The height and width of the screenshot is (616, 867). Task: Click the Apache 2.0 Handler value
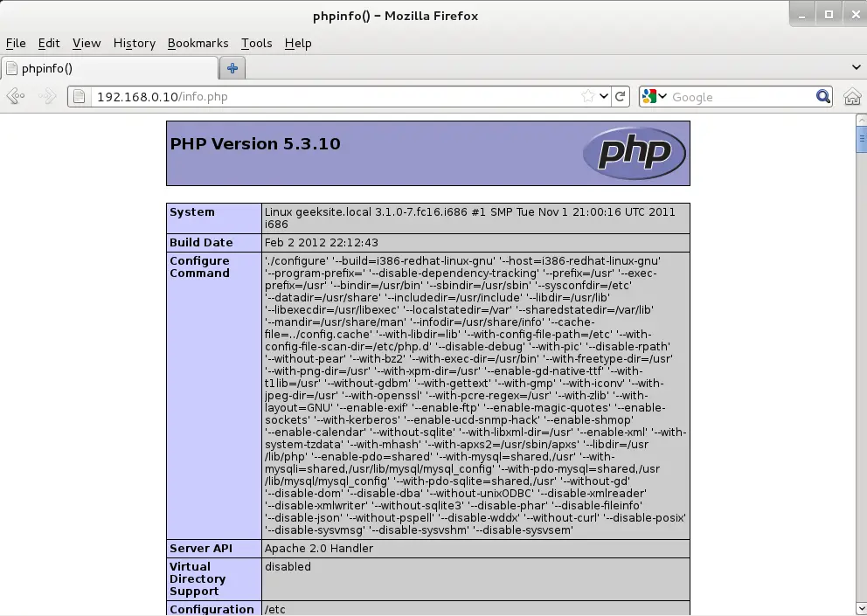pos(319,548)
